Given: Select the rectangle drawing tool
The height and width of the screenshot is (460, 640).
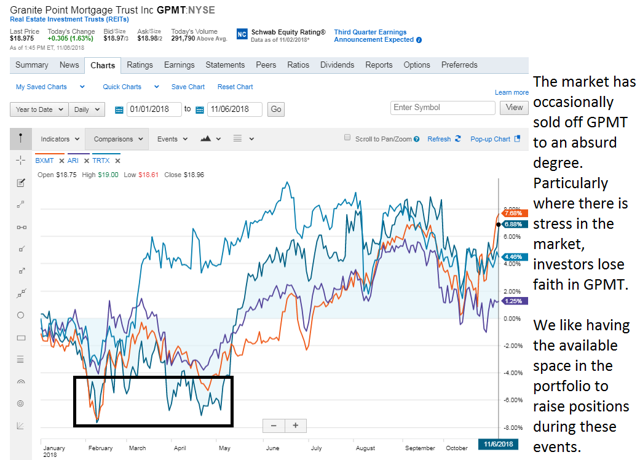Looking at the screenshot, I should tap(21, 338).
